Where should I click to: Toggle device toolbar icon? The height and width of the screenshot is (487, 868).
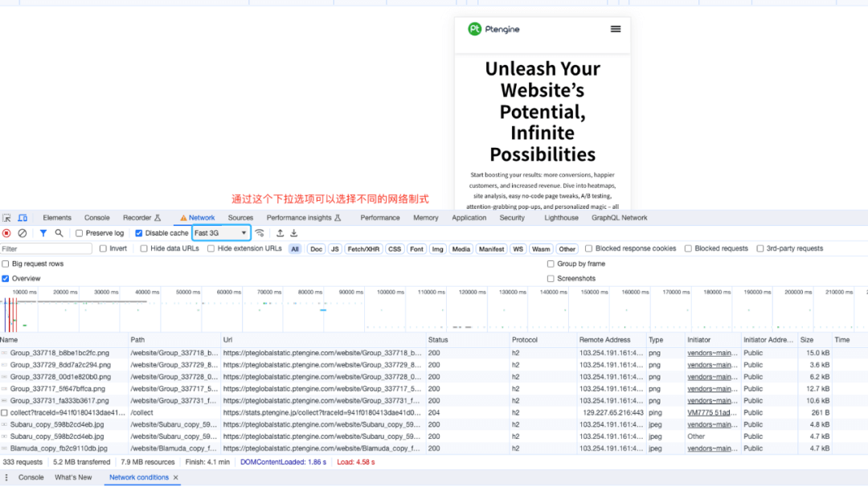[x=23, y=218]
